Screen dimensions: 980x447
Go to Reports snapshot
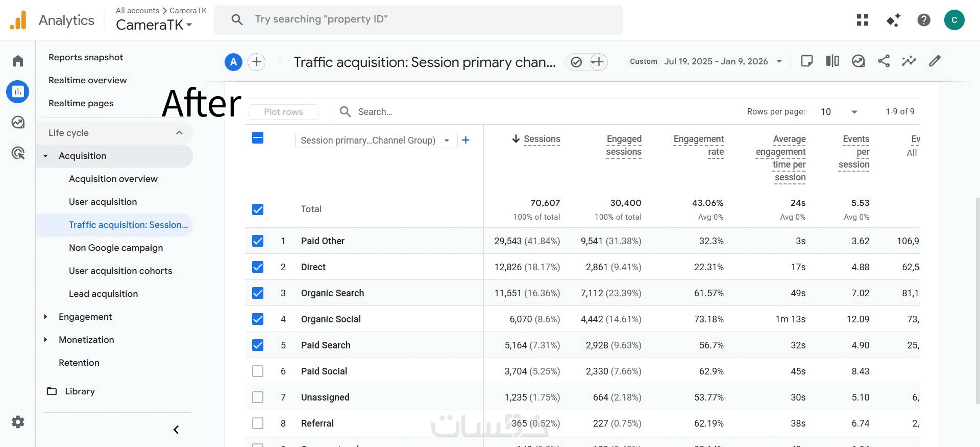(86, 57)
